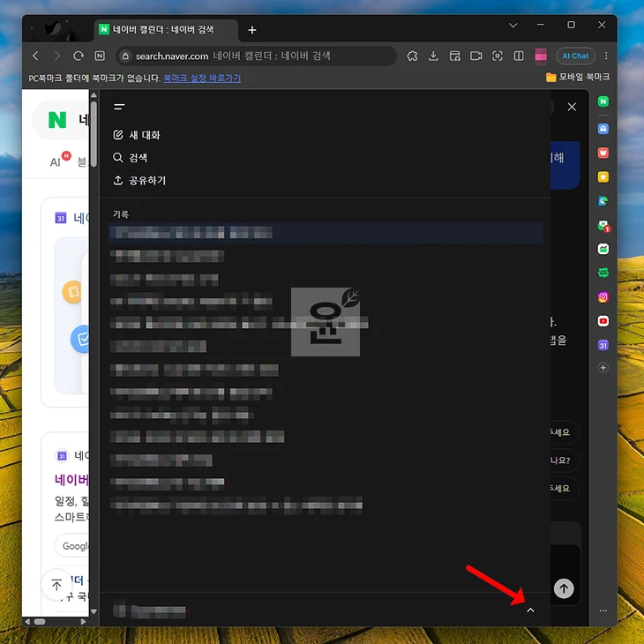This screenshot has width=644, height=644.
Task: Open the Instagram sidebar icon
Action: 603,297
